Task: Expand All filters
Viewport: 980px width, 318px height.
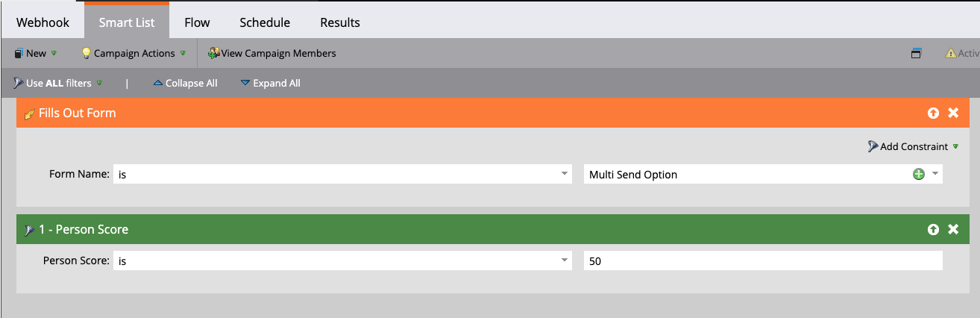Action: coord(270,83)
